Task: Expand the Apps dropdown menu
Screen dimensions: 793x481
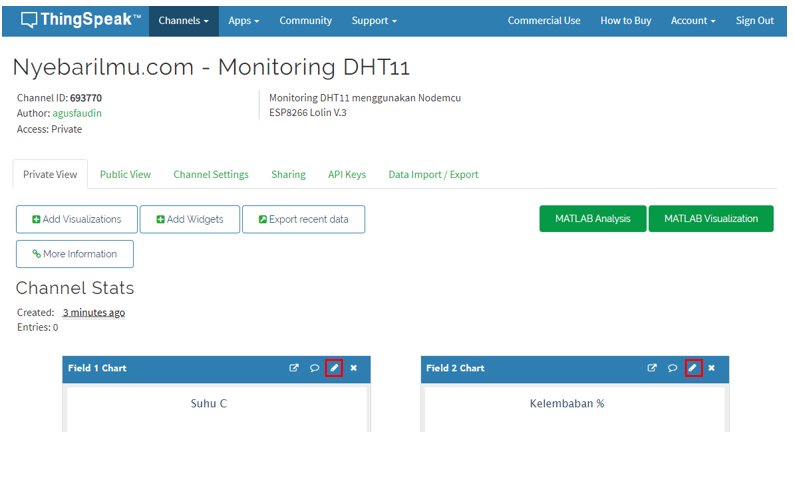Action: click(x=244, y=21)
